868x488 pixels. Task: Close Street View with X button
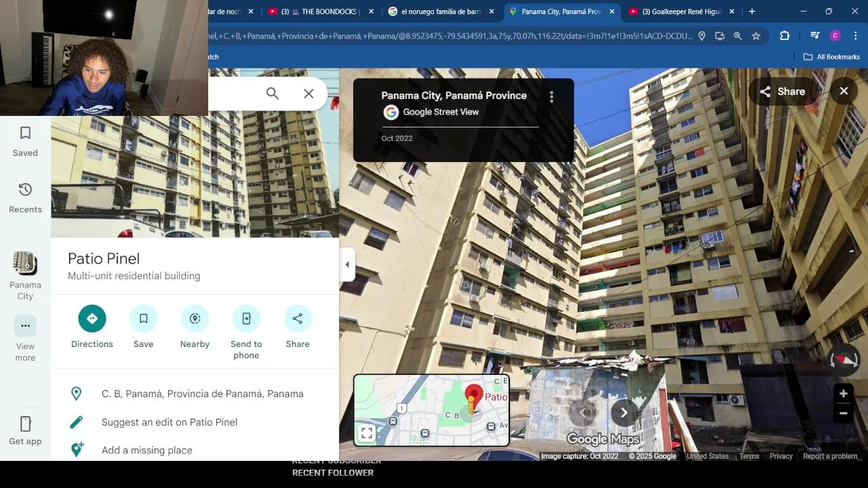click(x=844, y=91)
